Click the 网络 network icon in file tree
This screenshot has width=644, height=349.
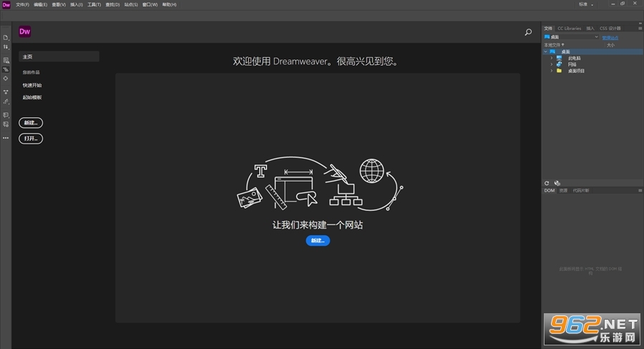click(x=559, y=64)
